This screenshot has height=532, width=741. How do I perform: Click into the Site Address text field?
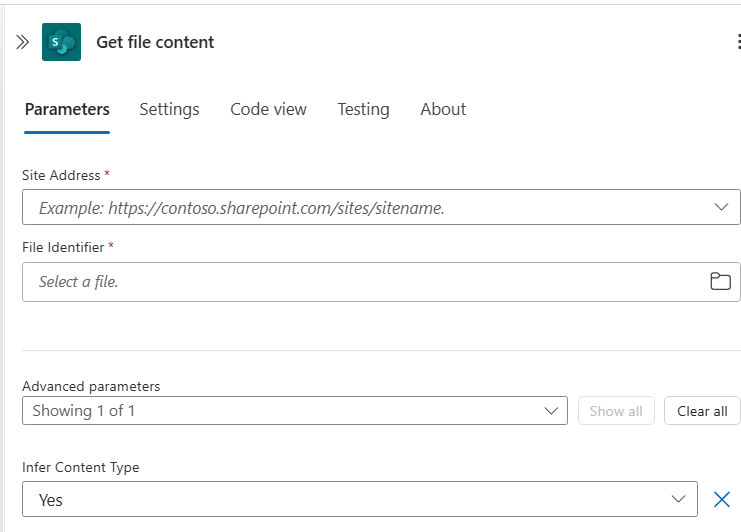click(360, 208)
